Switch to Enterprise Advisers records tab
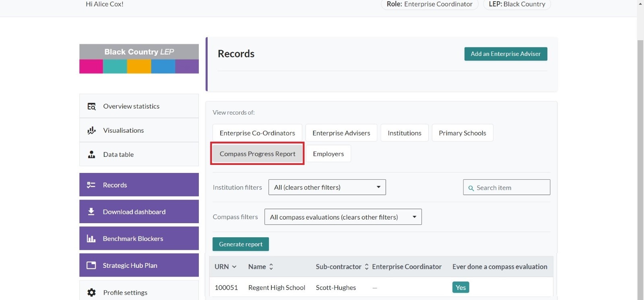Image resolution: width=644 pixels, height=300 pixels. [x=341, y=133]
